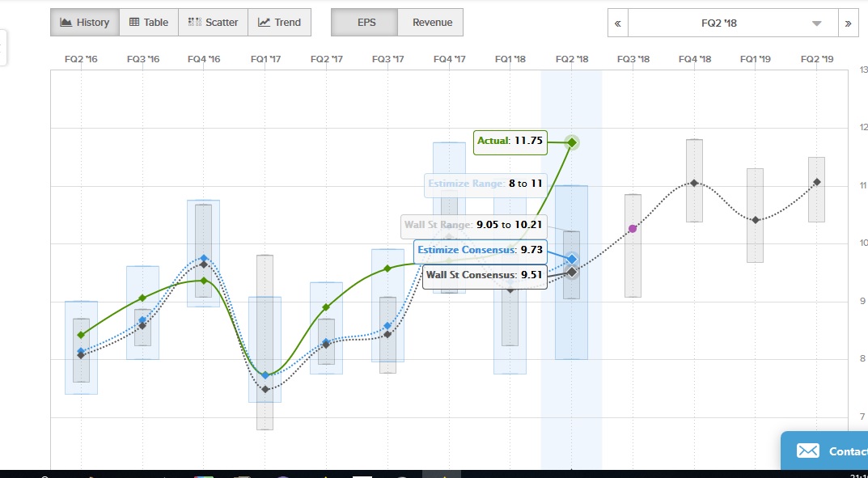Advance to next quarter with right double-chevron

pos(848,23)
